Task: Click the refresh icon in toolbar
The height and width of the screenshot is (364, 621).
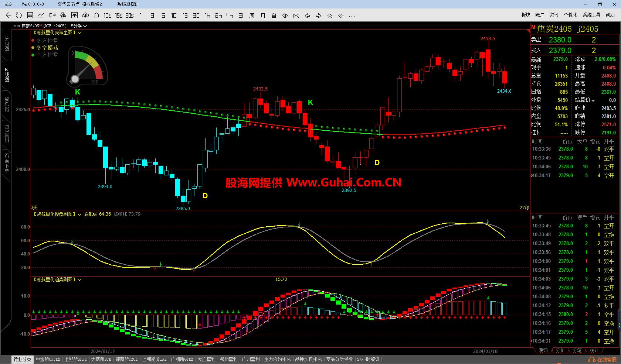Action: coord(19,16)
